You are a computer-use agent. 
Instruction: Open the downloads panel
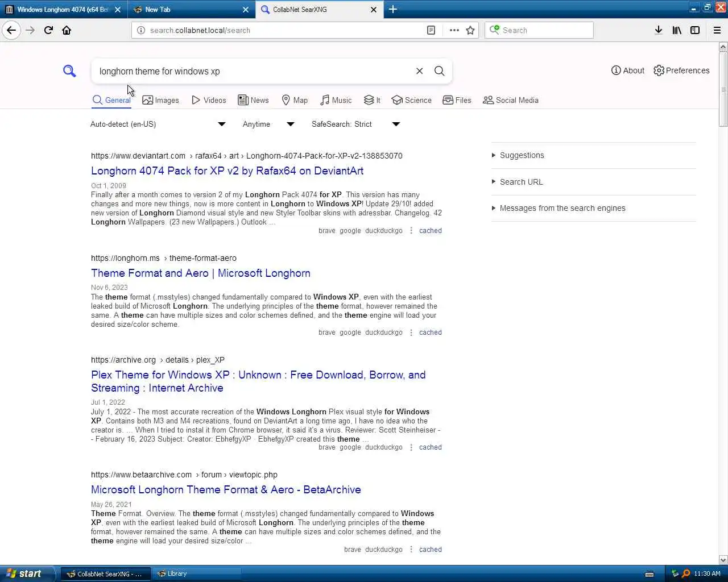click(659, 30)
